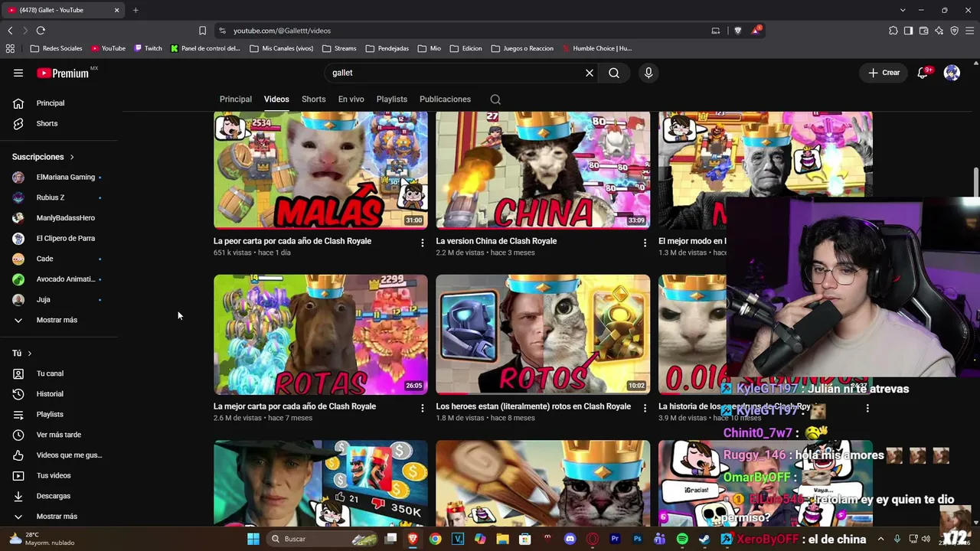Viewport: 980px width, 551px height.
Task: Expand Tú list with Mostrar más
Action: pyautogui.click(x=59, y=517)
